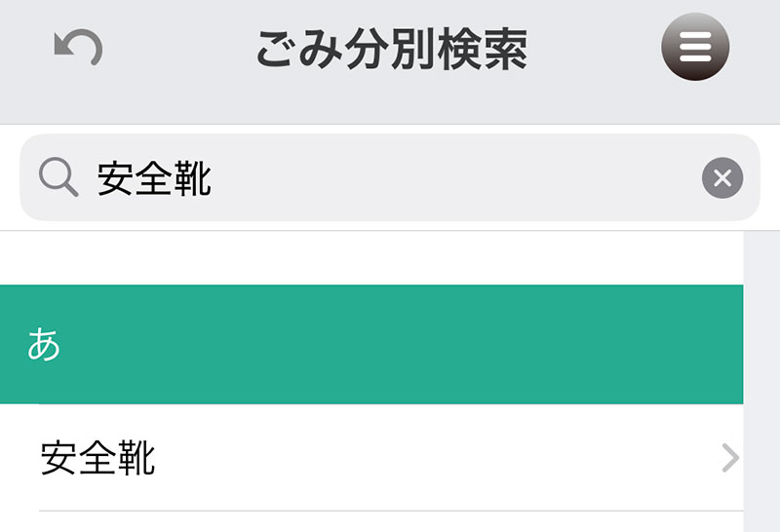Click the three-line icon beside the ごみ分別検索 title
Screen dimensions: 780x532
[694, 47]
